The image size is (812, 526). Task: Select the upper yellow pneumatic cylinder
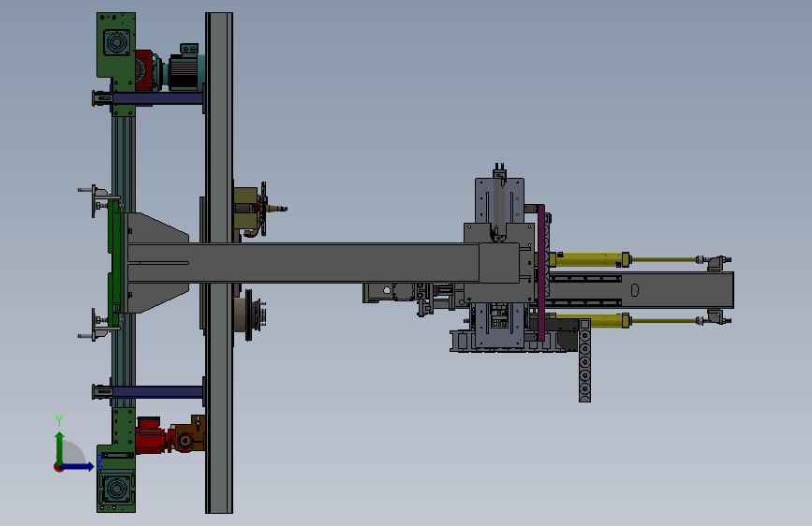(x=590, y=259)
